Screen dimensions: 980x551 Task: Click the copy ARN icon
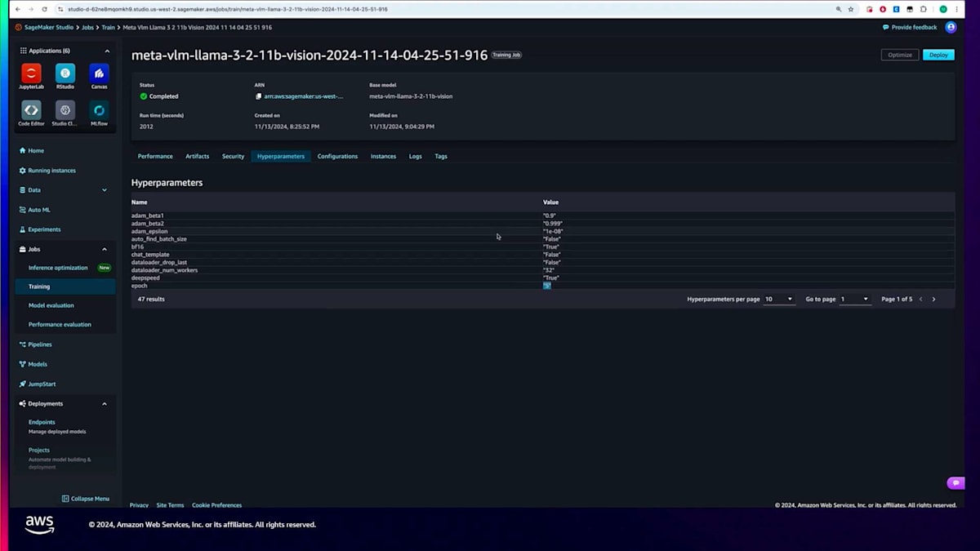[258, 96]
